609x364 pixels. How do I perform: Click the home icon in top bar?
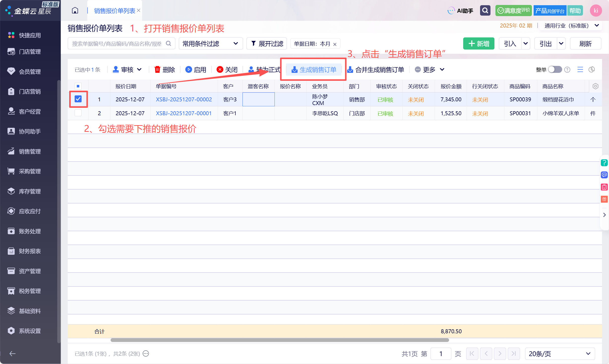[75, 10]
